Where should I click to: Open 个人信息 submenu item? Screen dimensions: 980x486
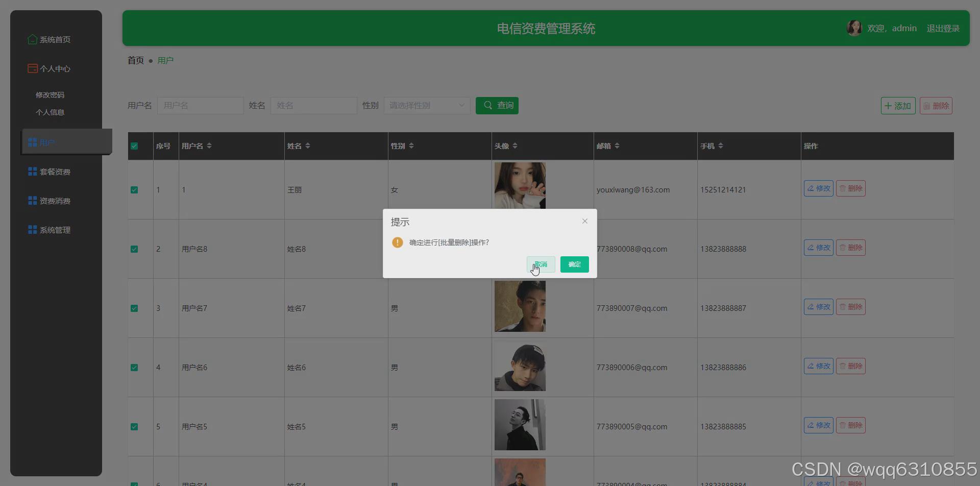pyautogui.click(x=50, y=112)
